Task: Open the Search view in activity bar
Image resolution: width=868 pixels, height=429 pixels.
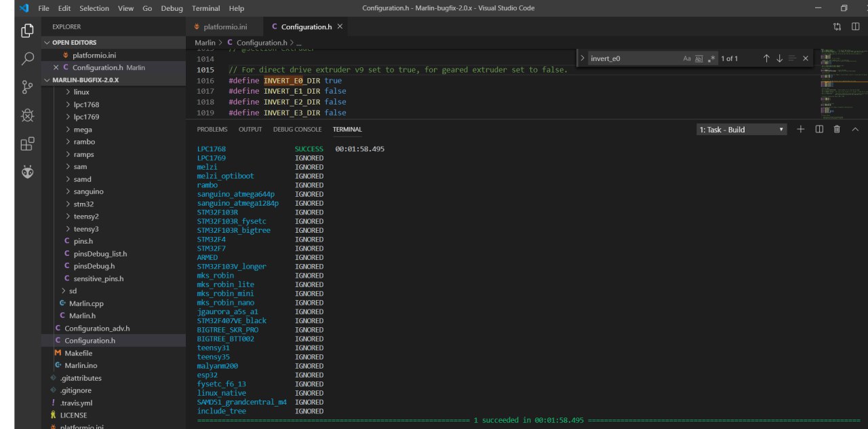Action: click(x=28, y=59)
